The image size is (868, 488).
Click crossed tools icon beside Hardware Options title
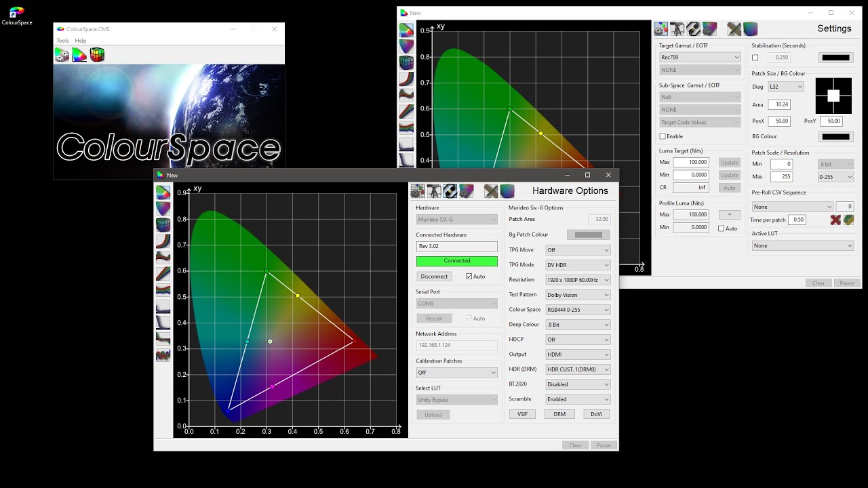(x=491, y=191)
